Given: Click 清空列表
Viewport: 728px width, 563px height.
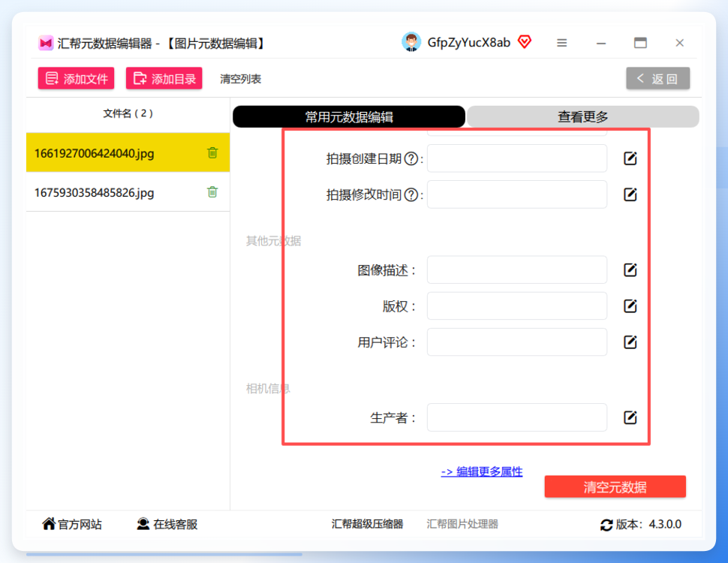Looking at the screenshot, I should pyautogui.click(x=240, y=79).
